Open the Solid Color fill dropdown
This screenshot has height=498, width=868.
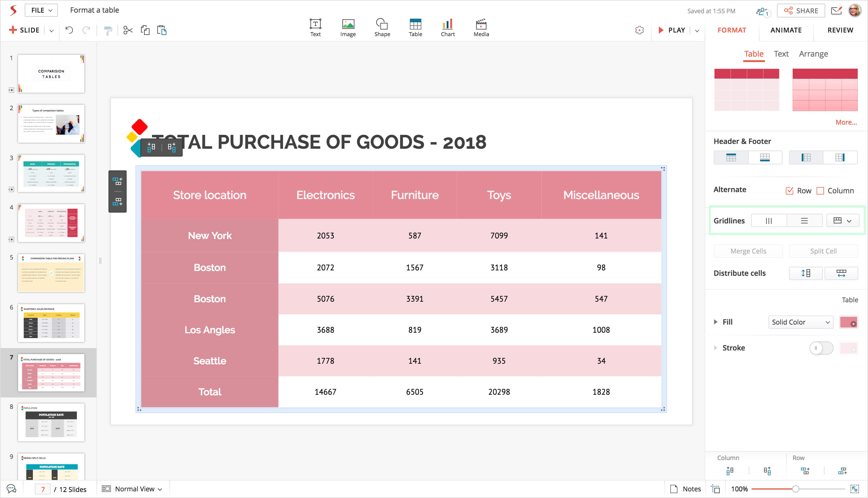click(x=800, y=322)
